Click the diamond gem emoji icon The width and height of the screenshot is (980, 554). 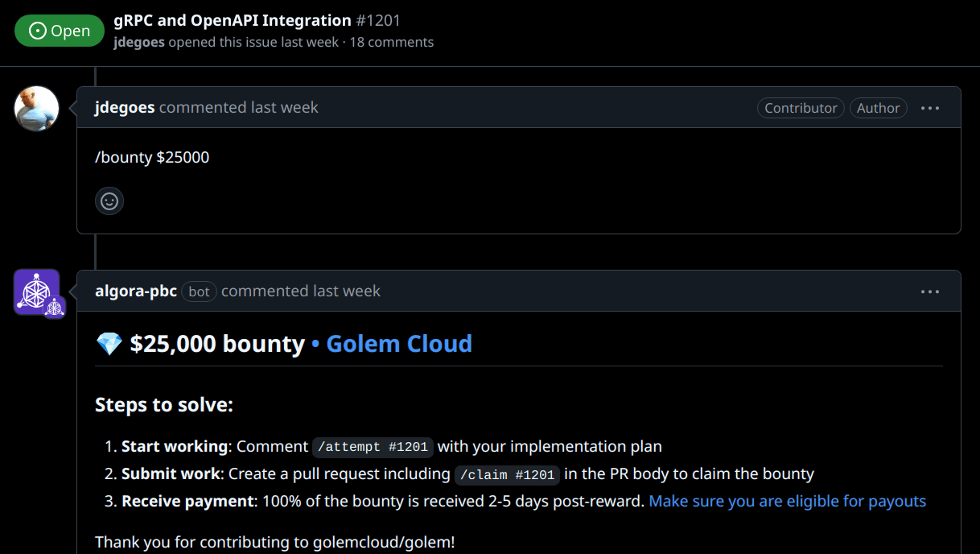tap(109, 345)
